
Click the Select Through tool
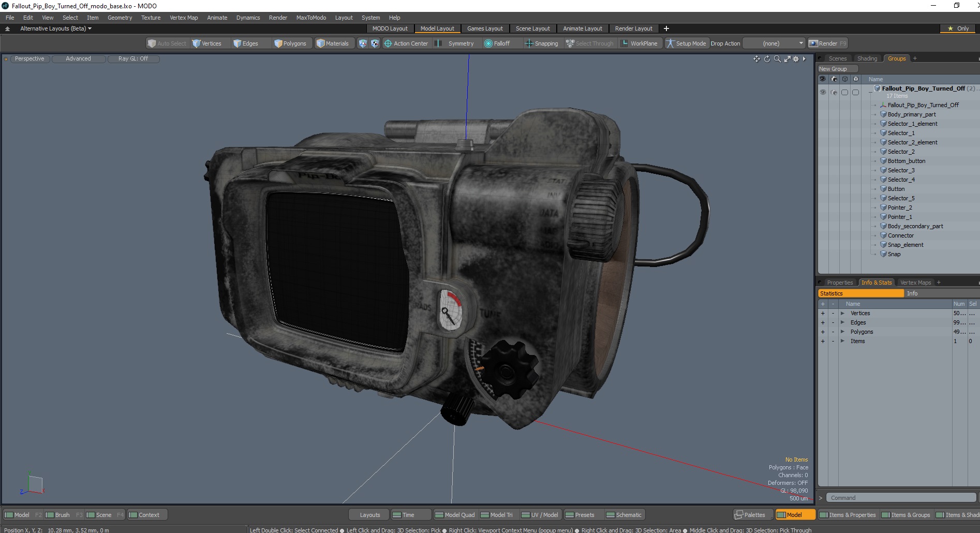point(590,43)
